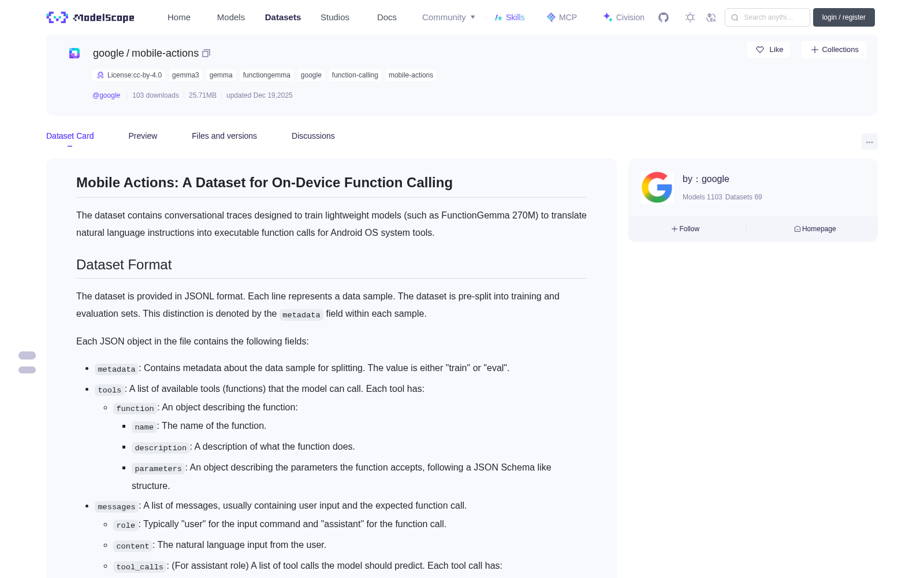Open the @google owner link
The height and width of the screenshot is (578, 924).
tap(106, 95)
